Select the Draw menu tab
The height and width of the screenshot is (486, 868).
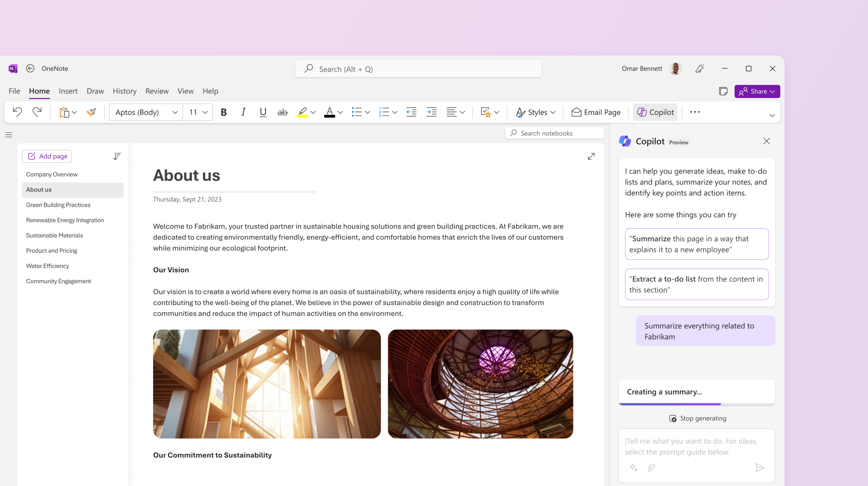[x=95, y=91]
